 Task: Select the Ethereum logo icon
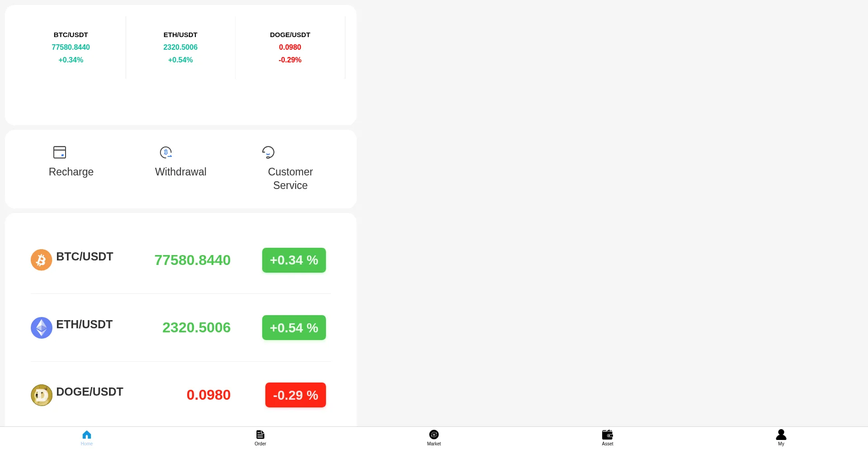[x=42, y=328]
